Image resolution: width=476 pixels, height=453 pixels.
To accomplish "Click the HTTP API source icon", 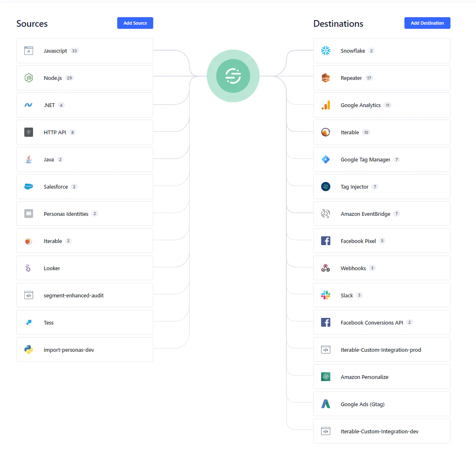I will [x=28, y=132].
